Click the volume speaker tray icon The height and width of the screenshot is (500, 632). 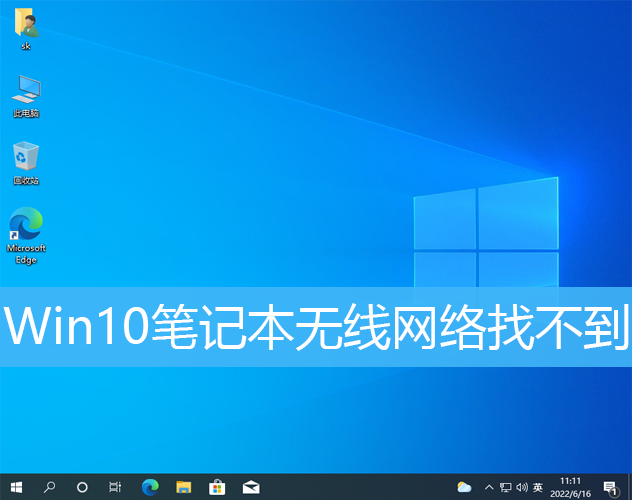pyautogui.click(x=522, y=487)
